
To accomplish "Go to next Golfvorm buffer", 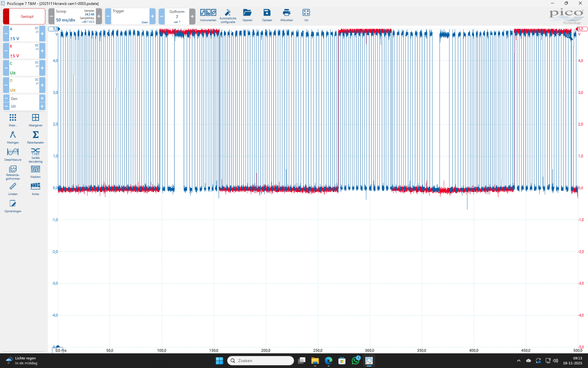I will [192, 17].
